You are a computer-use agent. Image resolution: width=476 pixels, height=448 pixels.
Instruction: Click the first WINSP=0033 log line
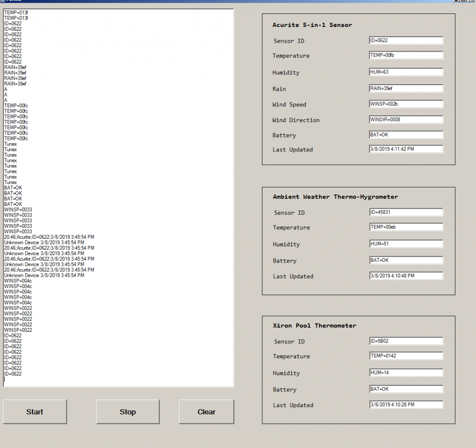(x=18, y=210)
